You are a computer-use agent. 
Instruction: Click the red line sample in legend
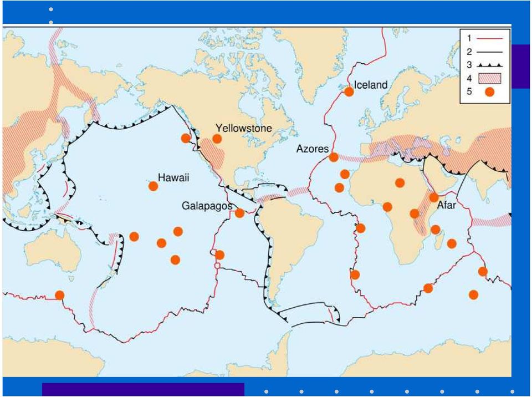coord(489,38)
